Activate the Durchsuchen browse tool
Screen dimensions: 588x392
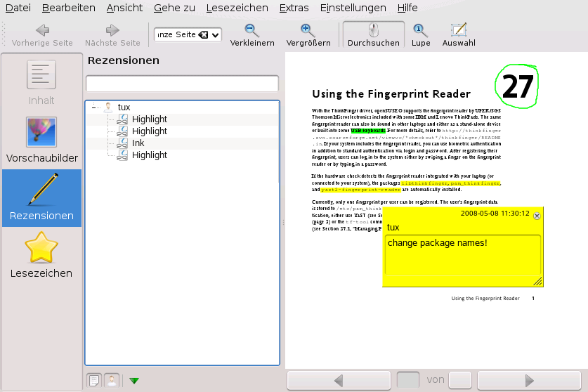click(x=374, y=35)
